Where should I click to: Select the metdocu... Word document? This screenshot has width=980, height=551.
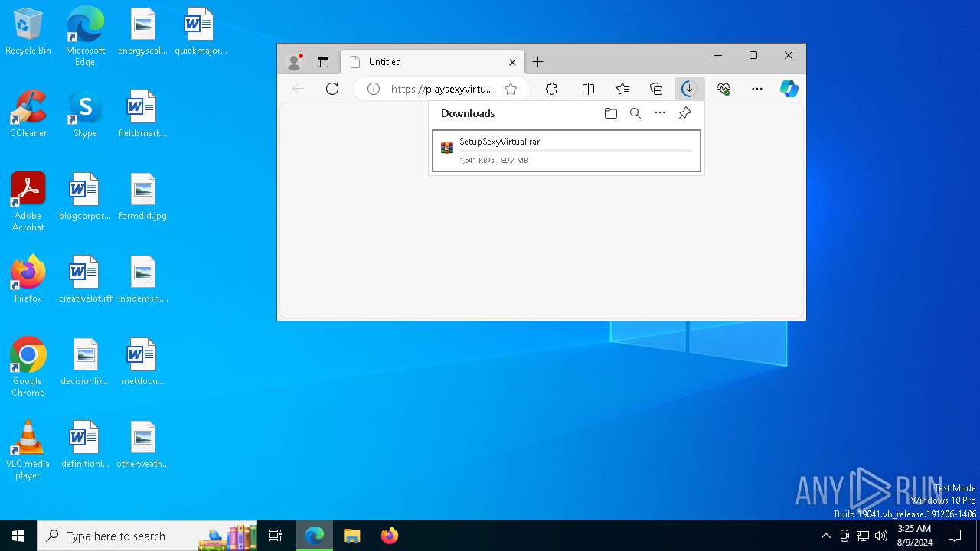click(142, 362)
